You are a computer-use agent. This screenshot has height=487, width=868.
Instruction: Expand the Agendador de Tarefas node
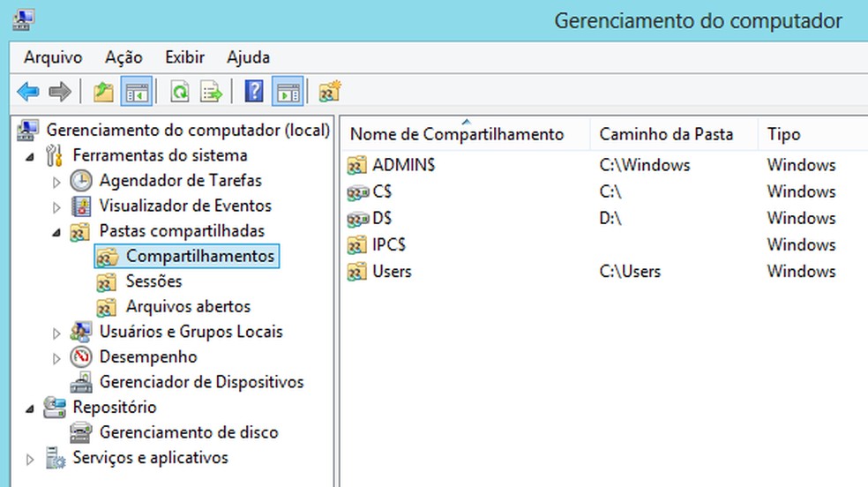coord(57,182)
